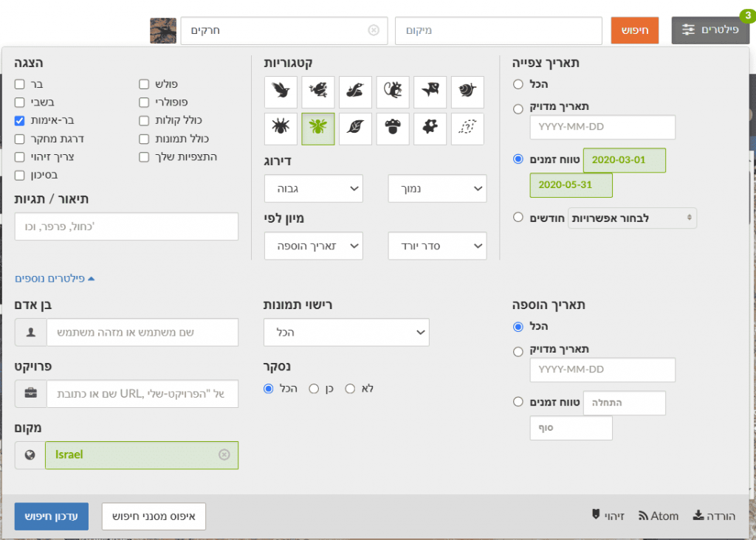This screenshot has width=756, height=540.
Task: Open the רישוי תמונות dropdown
Action: pyautogui.click(x=346, y=333)
